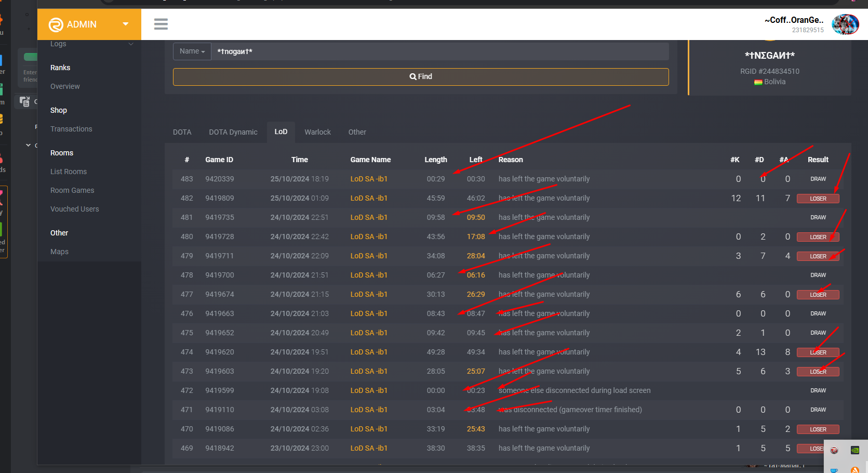This screenshot has width=868, height=473.
Task: Click left time 17:08 in row 480
Action: tap(476, 237)
